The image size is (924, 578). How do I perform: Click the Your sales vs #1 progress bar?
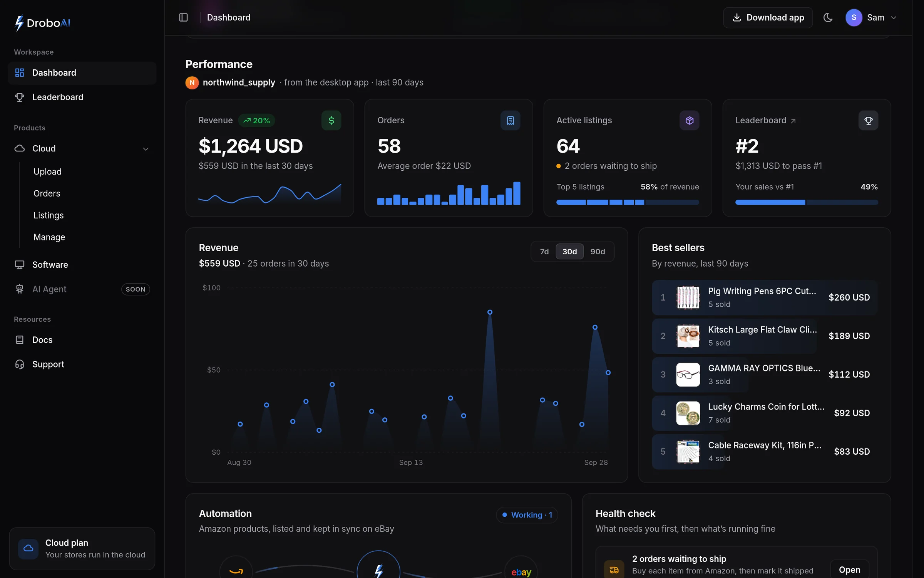tap(807, 202)
